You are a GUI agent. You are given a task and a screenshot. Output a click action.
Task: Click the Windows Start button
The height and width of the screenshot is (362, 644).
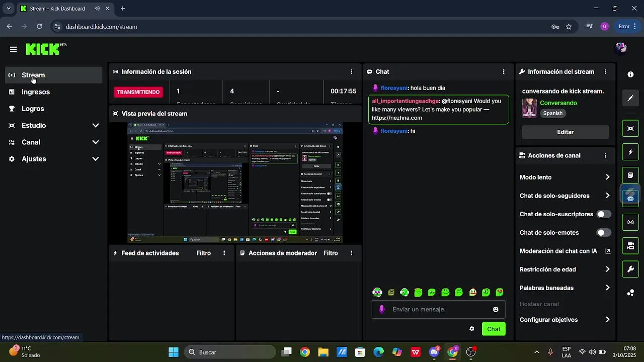tap(174, 352)
